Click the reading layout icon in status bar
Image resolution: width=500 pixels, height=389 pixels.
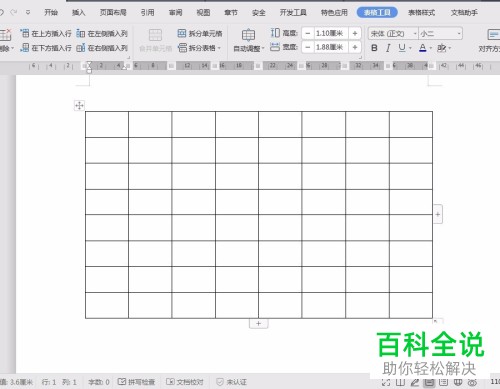pyautogui.click(x=400, y=382)
